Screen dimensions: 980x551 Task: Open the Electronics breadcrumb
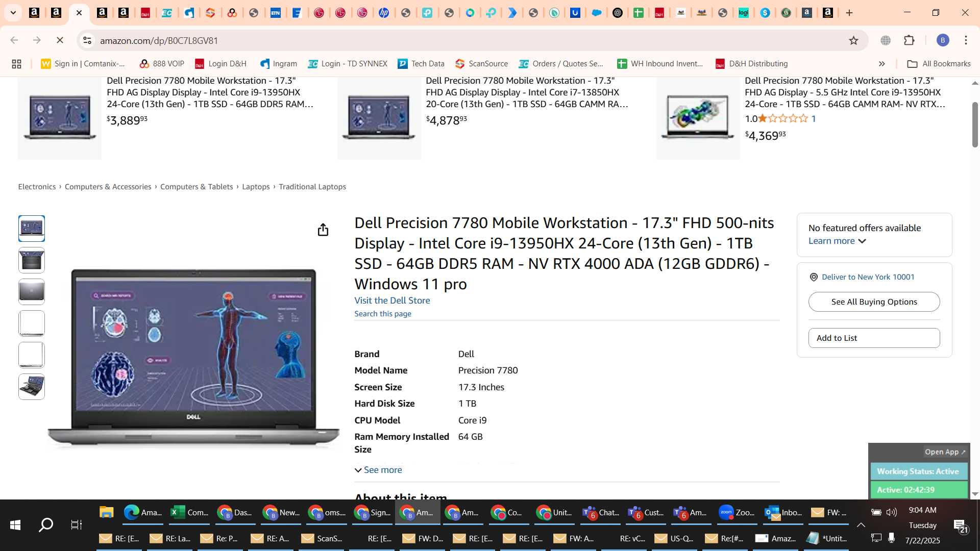click(x=37, y=187)
